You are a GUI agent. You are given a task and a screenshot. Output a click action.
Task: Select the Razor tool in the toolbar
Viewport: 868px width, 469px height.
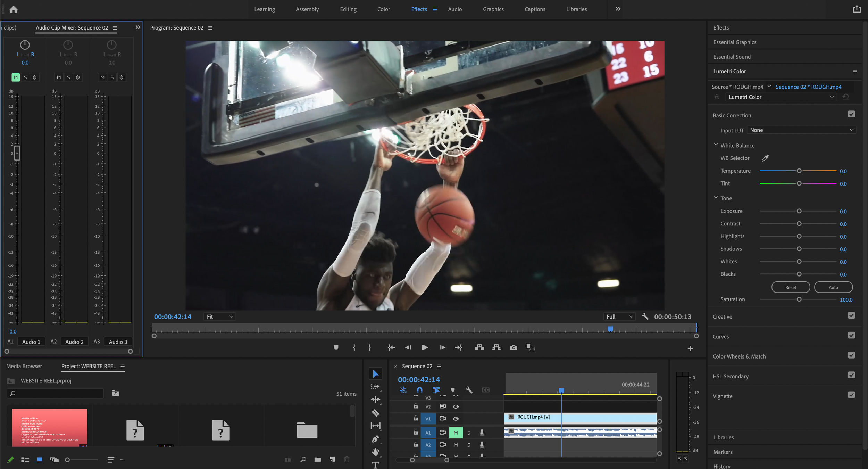pos(375,413)
